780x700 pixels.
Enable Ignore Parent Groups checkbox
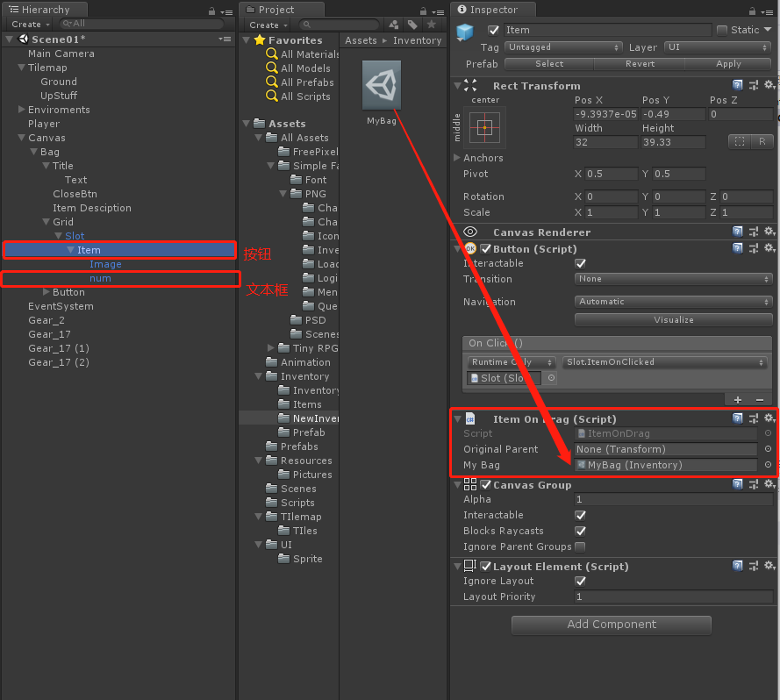coord(580,546)
